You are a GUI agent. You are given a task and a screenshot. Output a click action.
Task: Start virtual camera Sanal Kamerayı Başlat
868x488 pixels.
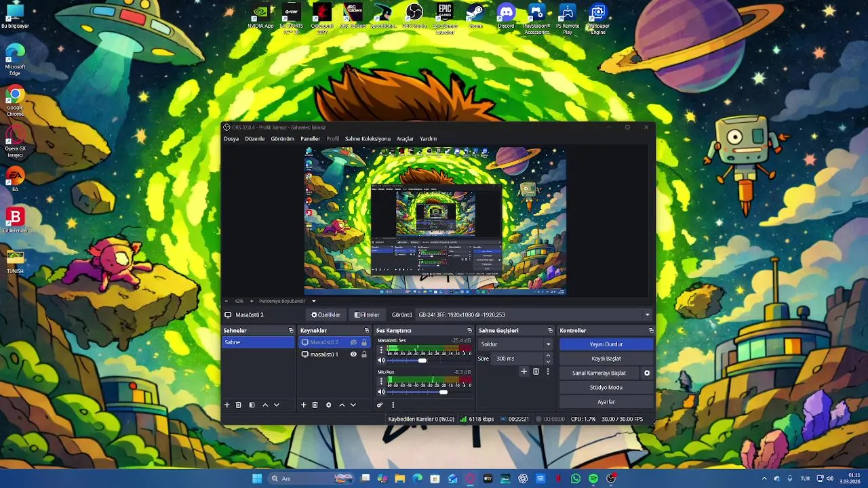tap(599, 373)
